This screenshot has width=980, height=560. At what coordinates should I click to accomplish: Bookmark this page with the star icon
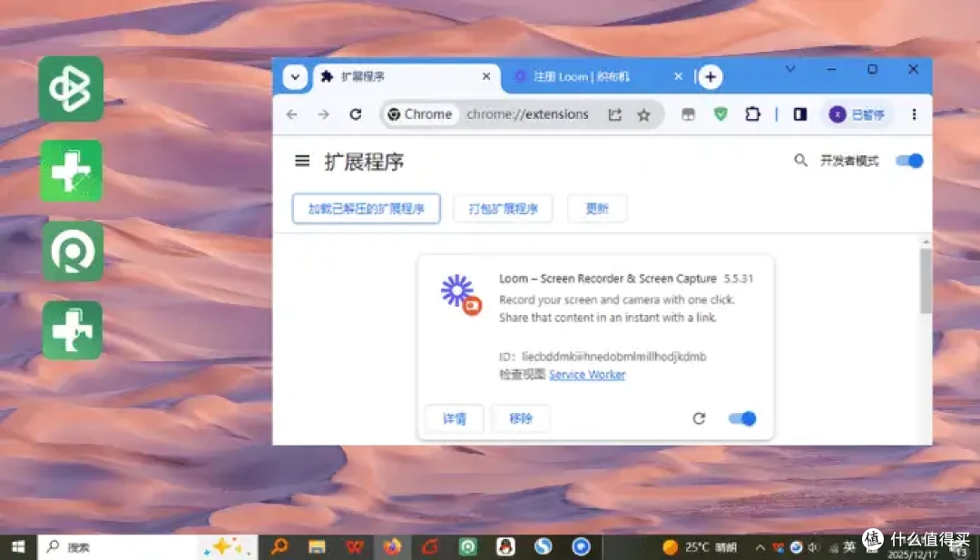pyautogui.click(x=643, y=114)
